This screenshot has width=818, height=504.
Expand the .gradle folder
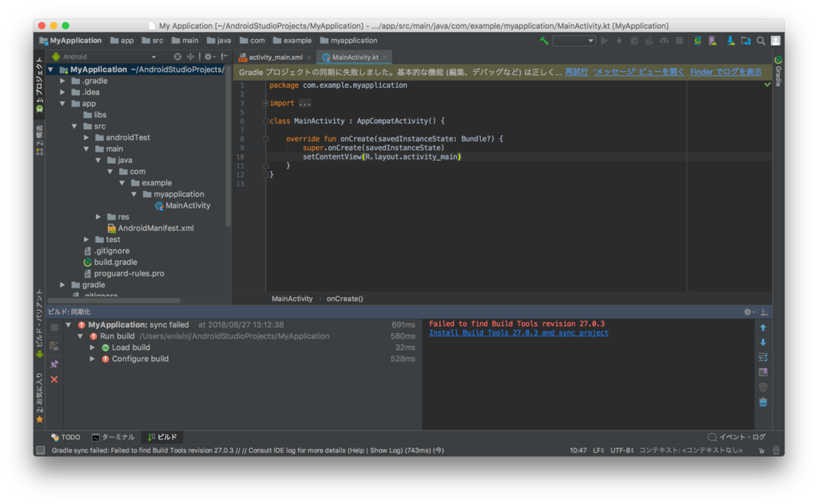point(62,81)
